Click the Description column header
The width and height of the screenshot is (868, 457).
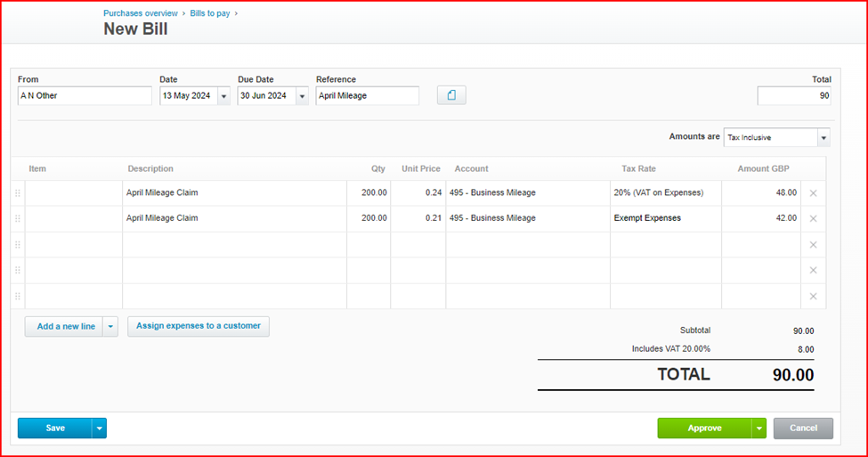pos(150,169)
